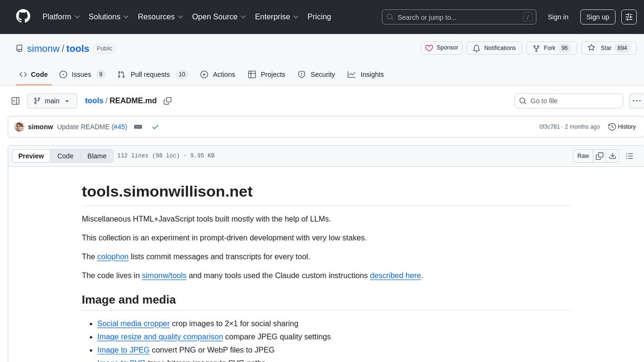Download the raw README file
644x362 pixels.
coord(612,156)
